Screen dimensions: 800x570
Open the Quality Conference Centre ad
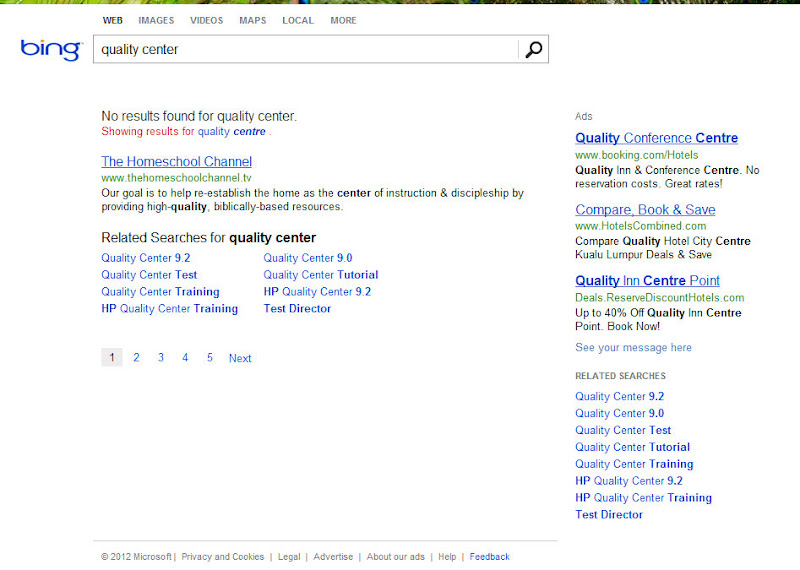[657, 138]
